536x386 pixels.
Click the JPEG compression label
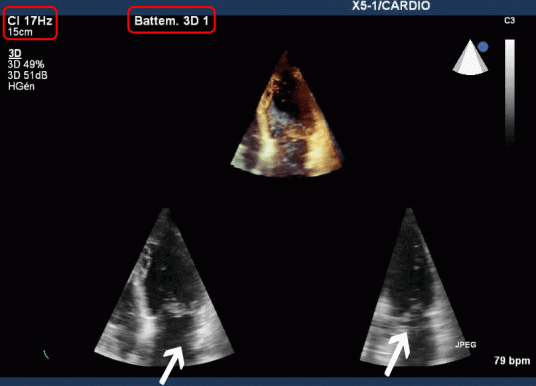coord(466,345)
